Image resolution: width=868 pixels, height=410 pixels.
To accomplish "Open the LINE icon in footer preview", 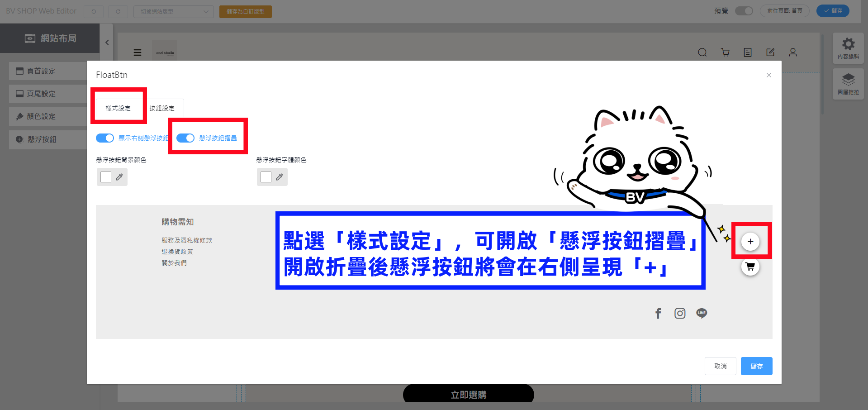I will point(702,313).
